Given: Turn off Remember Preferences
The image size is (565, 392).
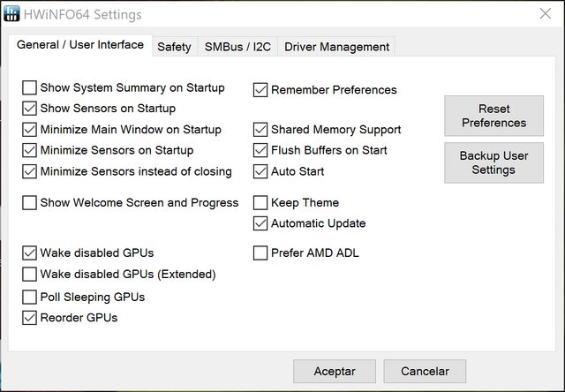Looking at the screenshot, I should 260,90.
